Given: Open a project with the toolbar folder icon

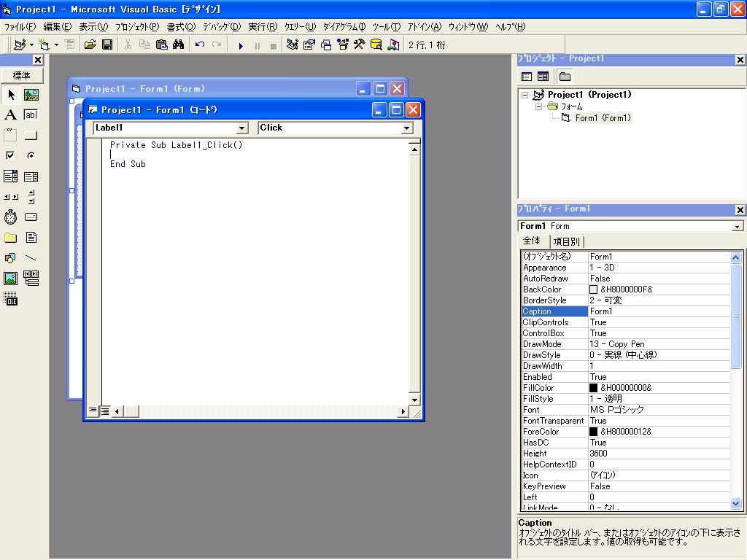Looking at the screenshot, I should tap(90, 44).
